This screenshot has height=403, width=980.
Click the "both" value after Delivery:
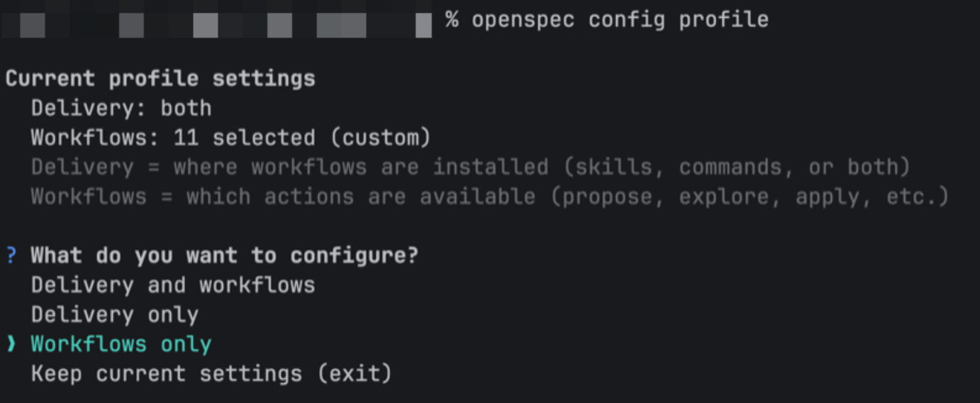pos(186,108)
